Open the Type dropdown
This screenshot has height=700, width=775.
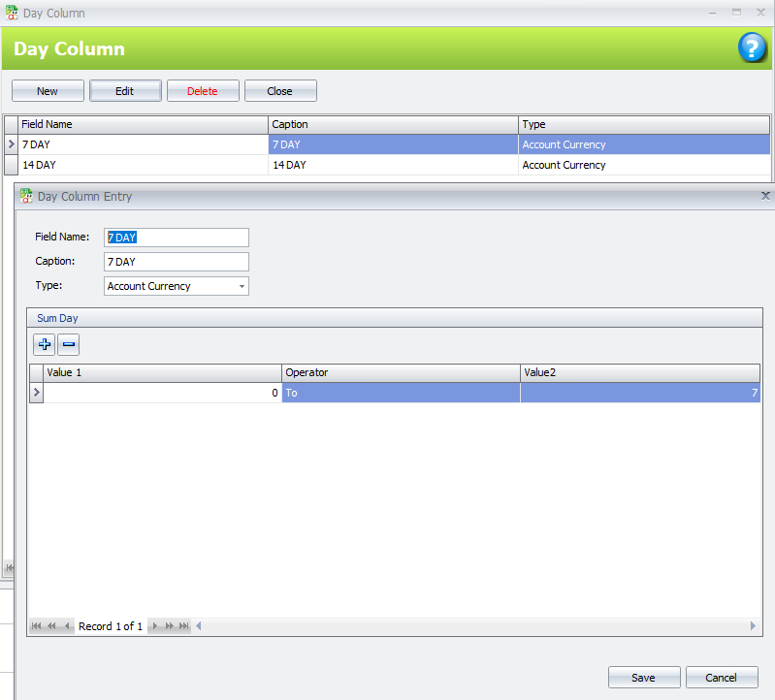[x=241, y=286]
